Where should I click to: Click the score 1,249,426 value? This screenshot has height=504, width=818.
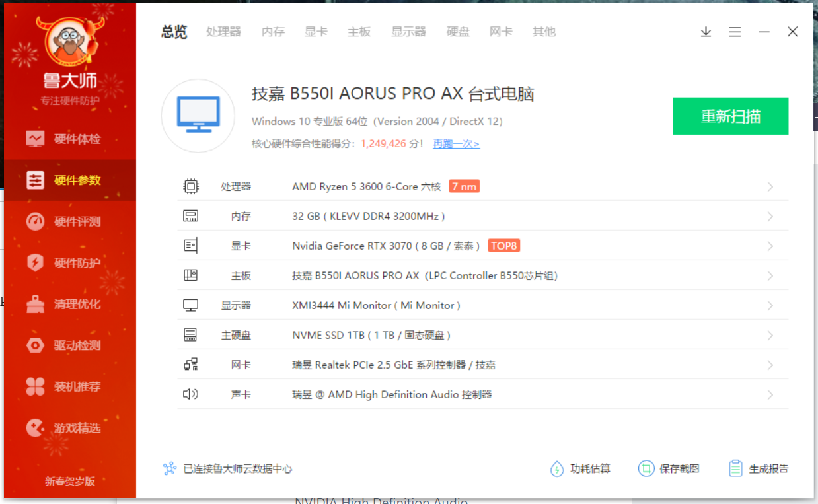click(383, 143)
